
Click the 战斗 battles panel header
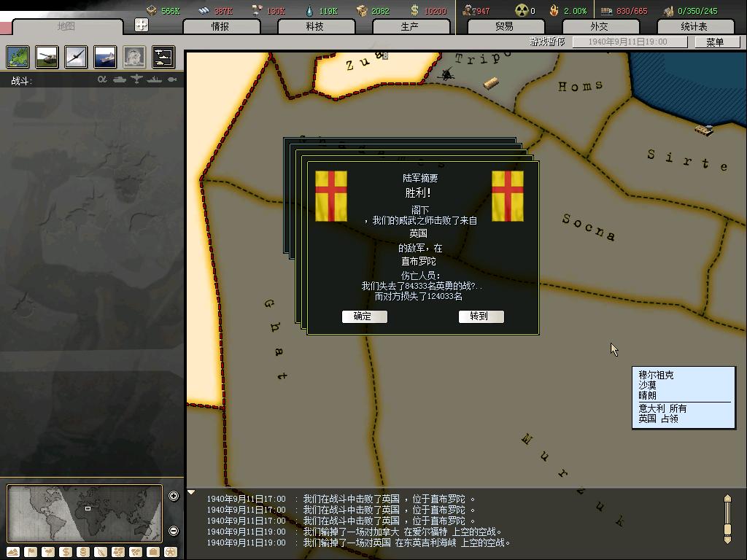21,80
